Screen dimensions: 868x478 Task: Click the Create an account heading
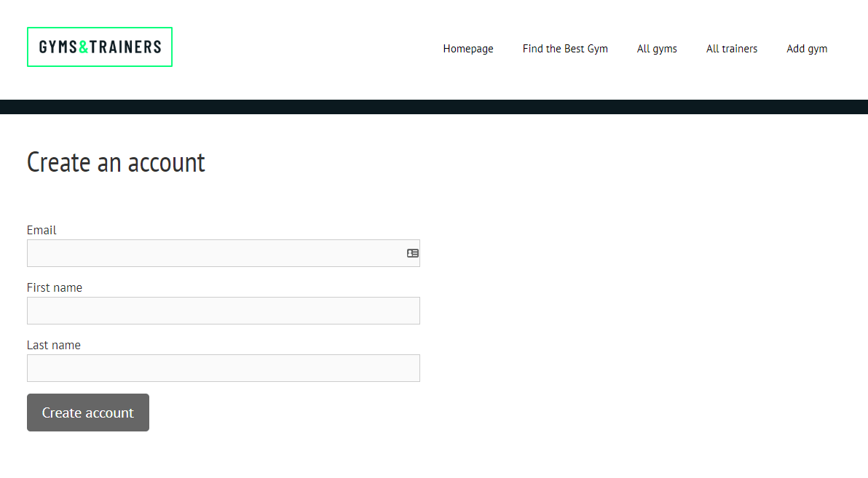point(116,163)
